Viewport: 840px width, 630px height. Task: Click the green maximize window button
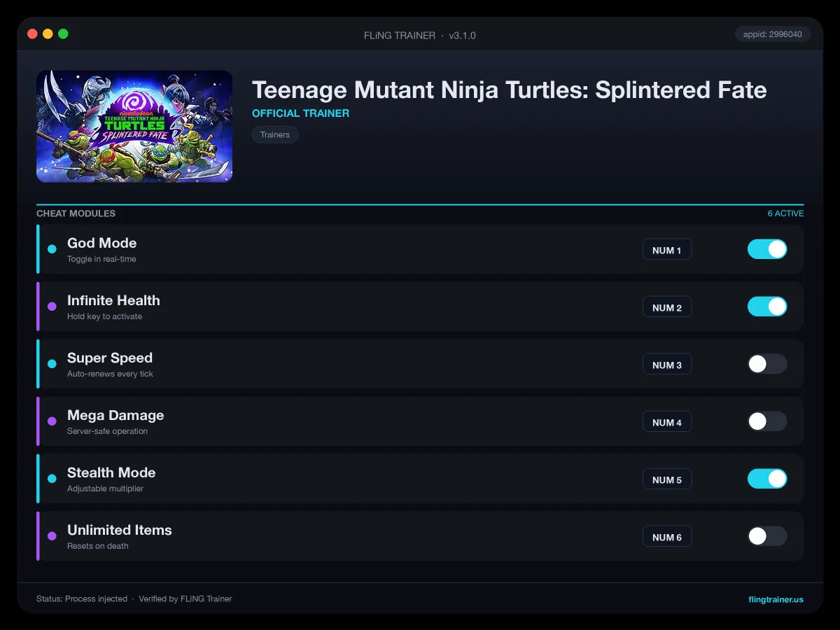(63, 34)
